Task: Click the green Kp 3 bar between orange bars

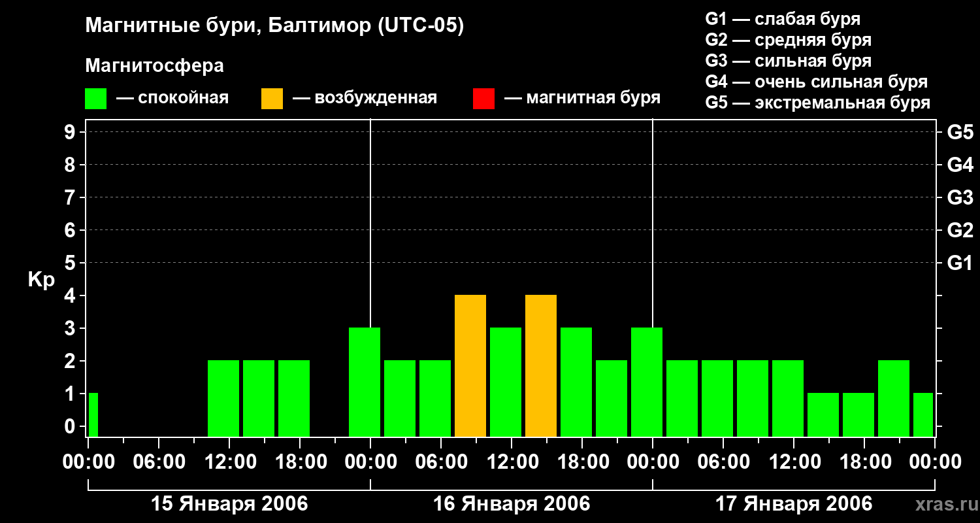Action: point(506,382)
